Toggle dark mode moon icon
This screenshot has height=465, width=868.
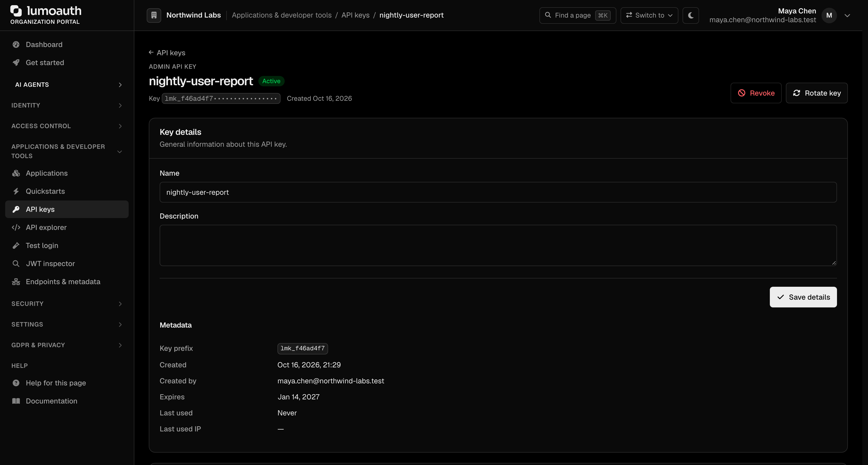tap(691, 15)
